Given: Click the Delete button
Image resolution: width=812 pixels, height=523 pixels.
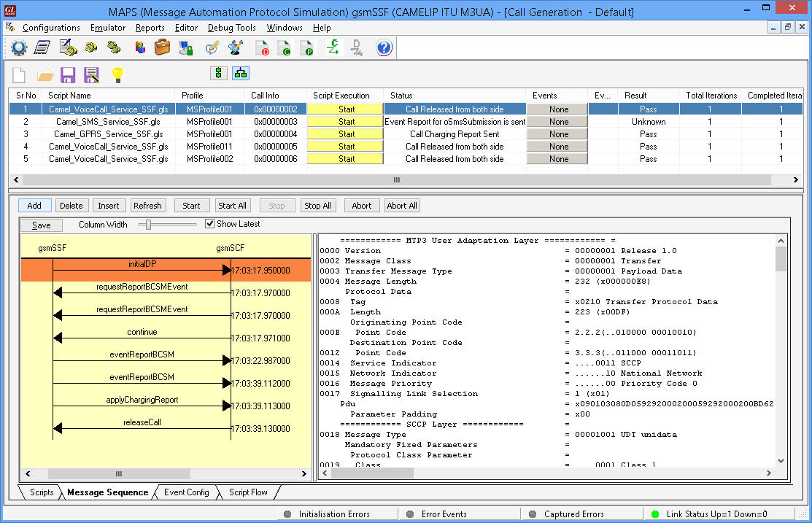Looking at the screenshot, I should pos(71,206).
